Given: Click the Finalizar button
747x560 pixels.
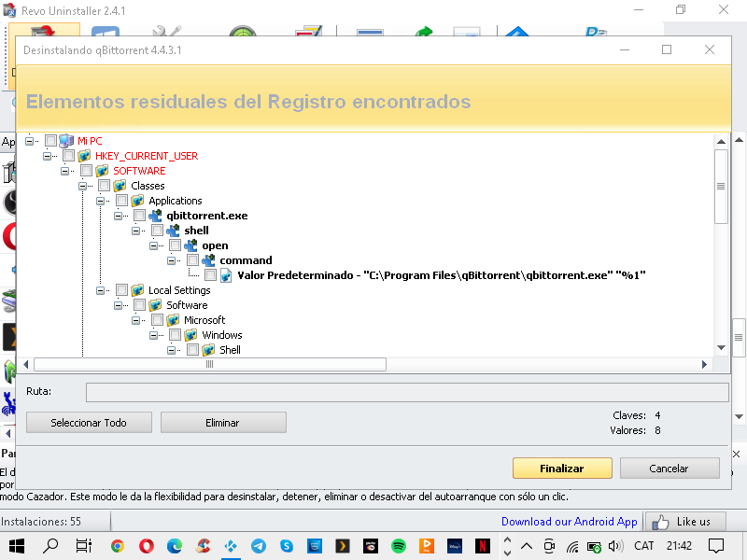Looking at the screenshot, I should pos(562,469).
